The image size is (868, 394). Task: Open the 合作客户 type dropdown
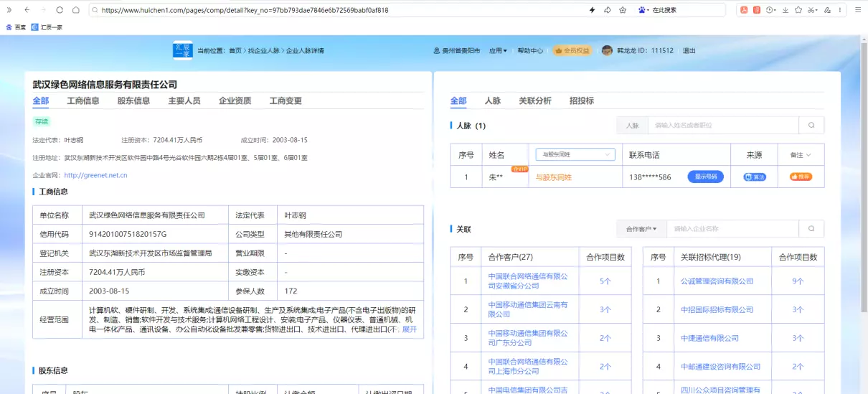pyautogui.click(x=641, y=229)
